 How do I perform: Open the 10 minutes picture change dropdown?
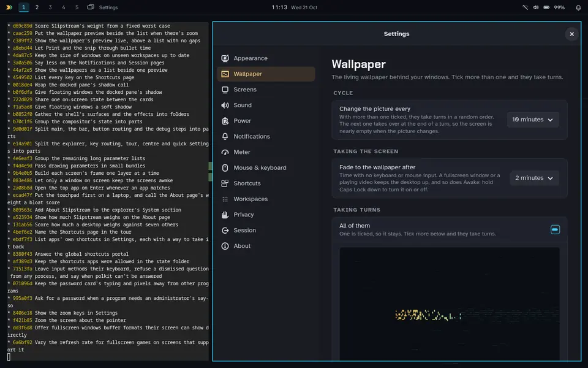[x=532, y=120]
